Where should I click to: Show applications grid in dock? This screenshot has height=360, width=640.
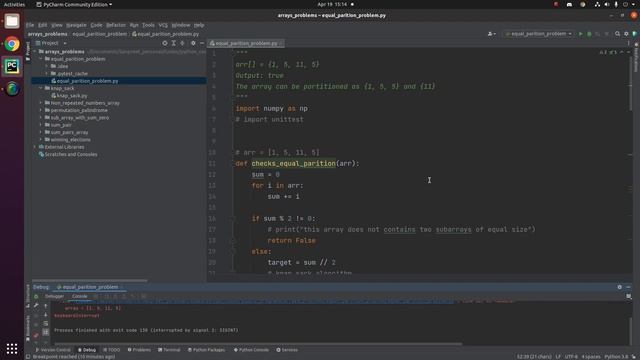pos(12,349)
